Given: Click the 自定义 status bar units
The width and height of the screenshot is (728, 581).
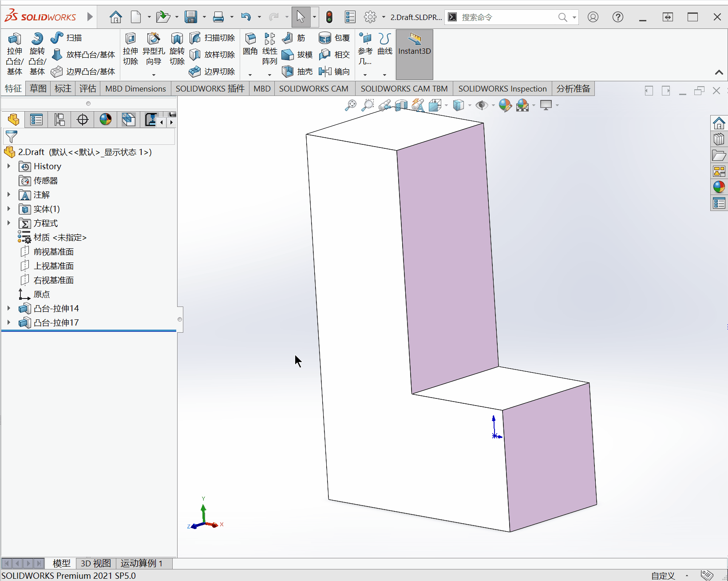Looking at the screenshot, I should (x=663, y=576).
